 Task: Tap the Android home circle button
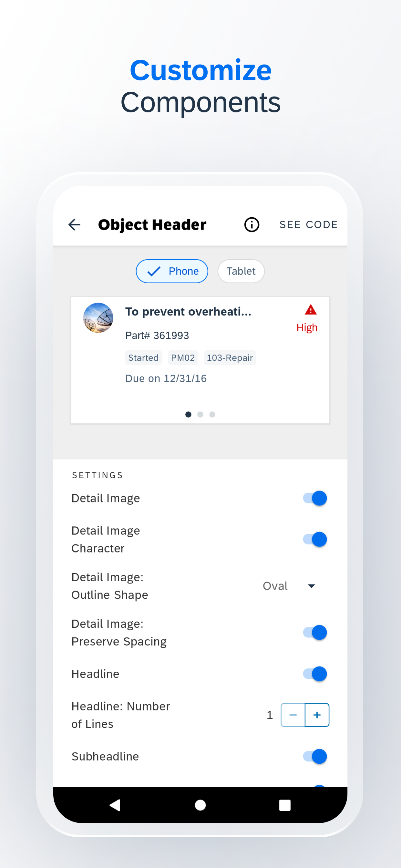(x=200, y=805)
